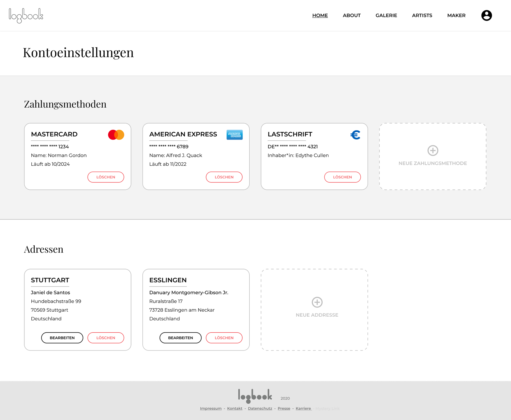Delete the Mastercard payment method
Image resolution: width=511 pixels, height=420 pixels.
[x=106, y=177]
